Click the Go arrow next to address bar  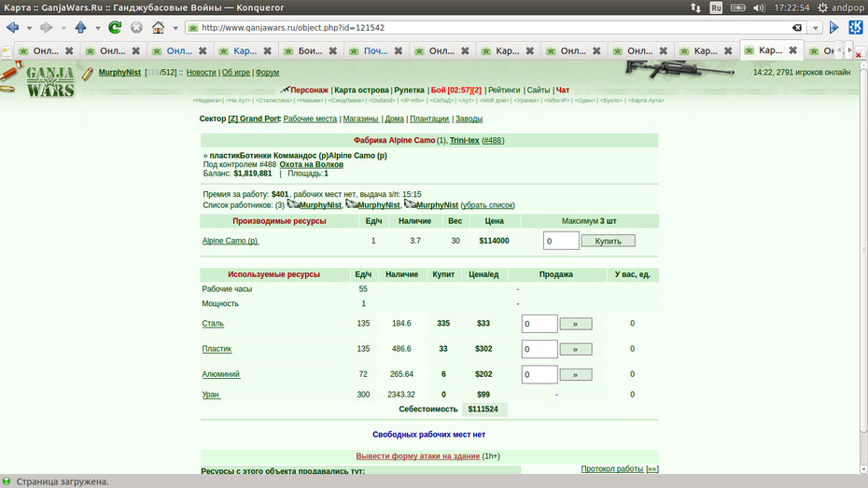[x=833, y=27]
